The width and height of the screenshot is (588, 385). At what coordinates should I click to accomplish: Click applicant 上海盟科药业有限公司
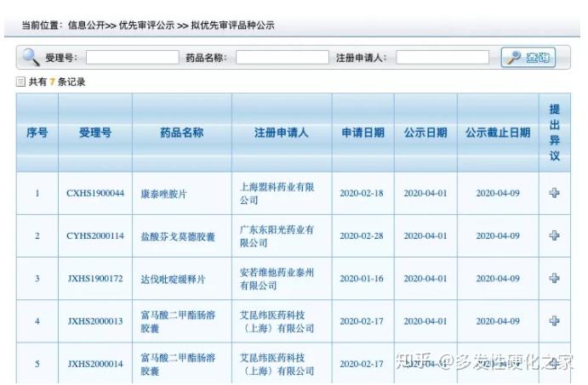[x=277, y=194]
